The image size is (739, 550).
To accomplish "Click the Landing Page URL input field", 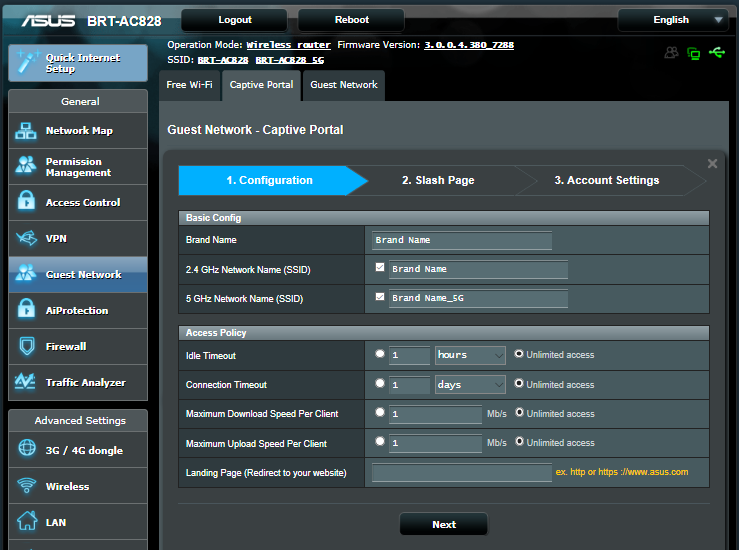I will (x=461, y=473).
